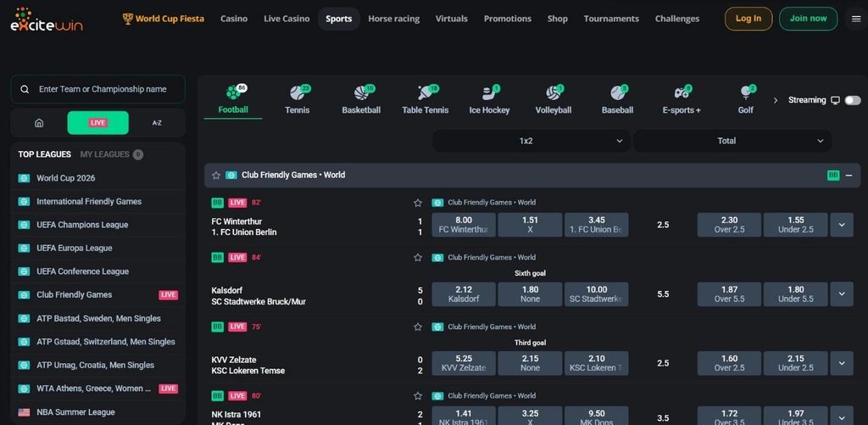
Task: Open the hamburger menu icon
Action: [x=856, y=19]
